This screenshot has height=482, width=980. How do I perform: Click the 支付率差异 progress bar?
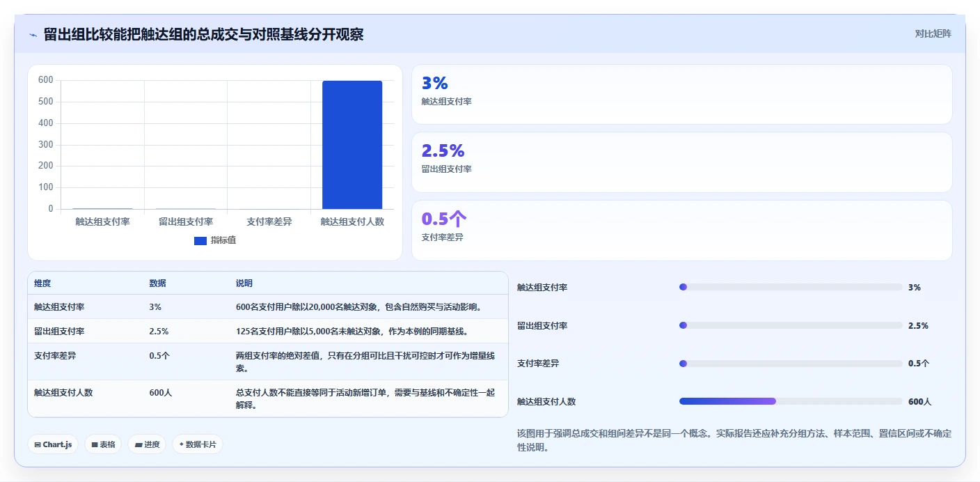[791, 364]
